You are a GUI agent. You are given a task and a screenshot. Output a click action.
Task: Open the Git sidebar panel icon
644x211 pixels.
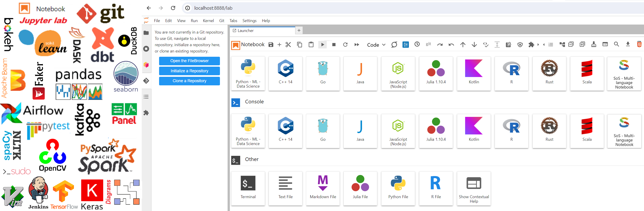(146, 81)
